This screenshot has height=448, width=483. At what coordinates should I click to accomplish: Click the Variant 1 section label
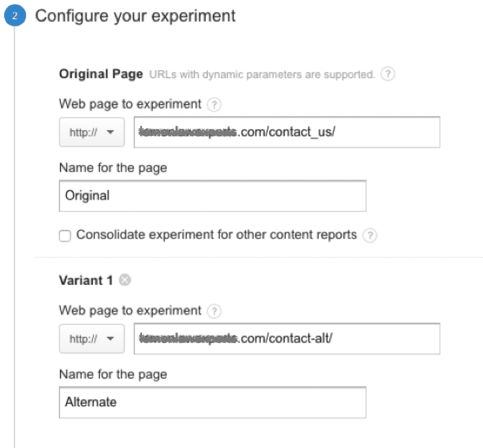[x=86, y=280]
